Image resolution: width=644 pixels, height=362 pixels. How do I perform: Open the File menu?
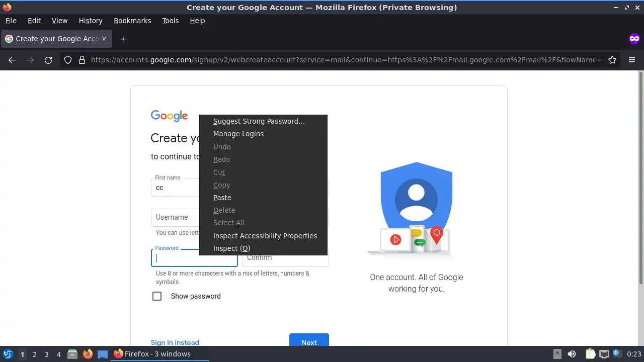click(x=11, y=21)
